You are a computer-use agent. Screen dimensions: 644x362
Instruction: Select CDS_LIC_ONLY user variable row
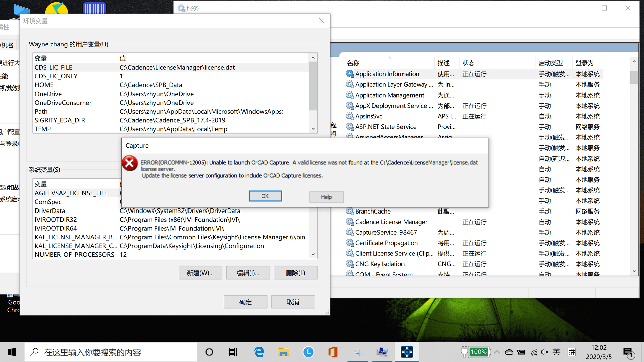[x=171, y=76]
